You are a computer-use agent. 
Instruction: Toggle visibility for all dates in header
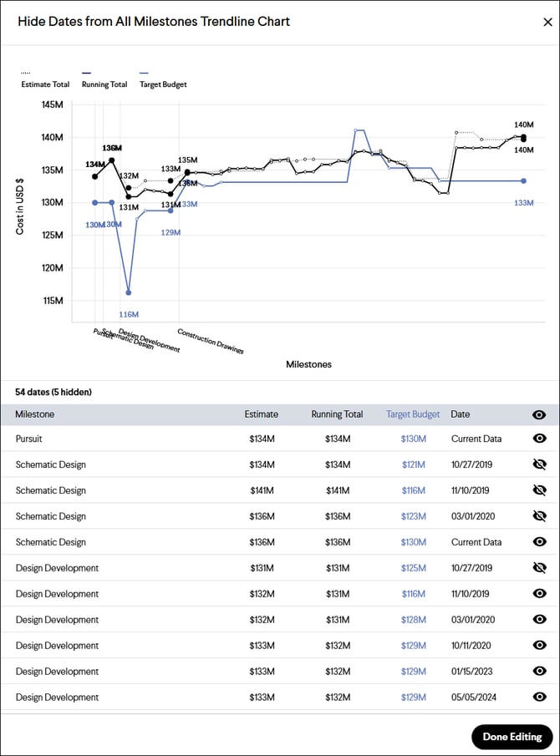pyautogui.click(x=539, y=414)
